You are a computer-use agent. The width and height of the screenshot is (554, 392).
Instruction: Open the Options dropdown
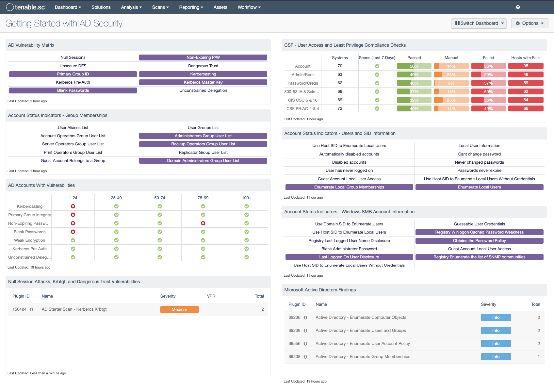[x=530, y=23]
